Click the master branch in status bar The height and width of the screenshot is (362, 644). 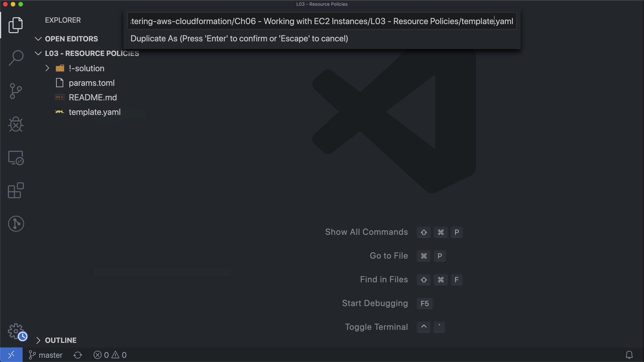(46, 355)
